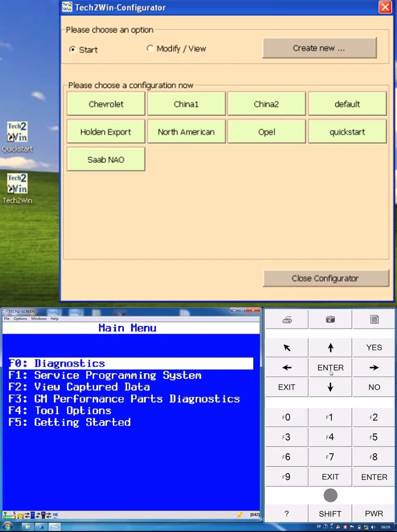Click the Close Configurator button
This screenshot has width=397, height=532.
(x=326, y=278)
